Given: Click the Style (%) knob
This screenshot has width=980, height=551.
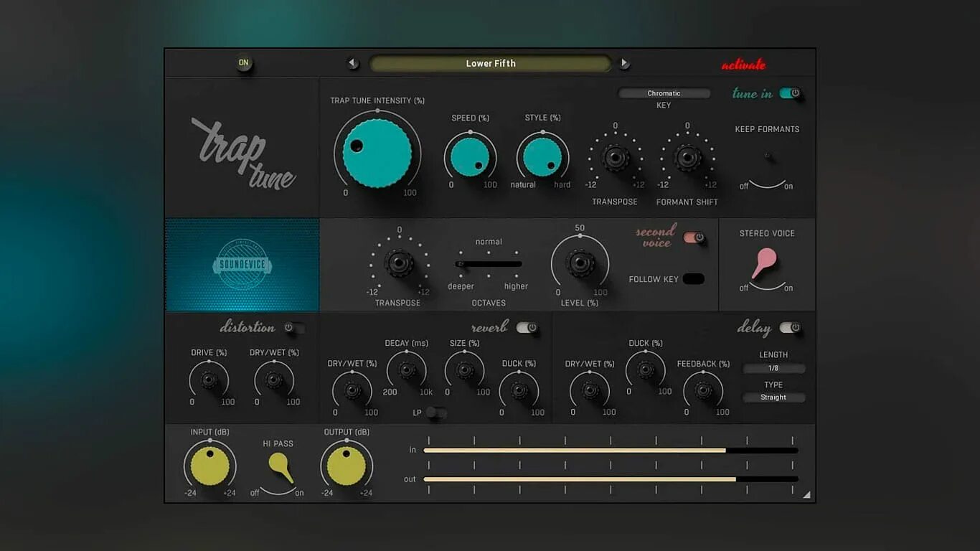Looking at the screenshot, I should (542, 157).
